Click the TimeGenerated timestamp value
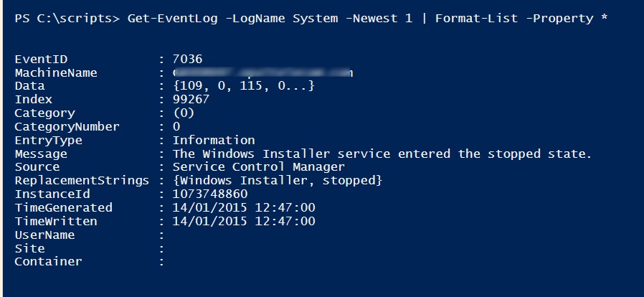The height and width of the screenshot is (297, 644). click(x=244, y=208)
